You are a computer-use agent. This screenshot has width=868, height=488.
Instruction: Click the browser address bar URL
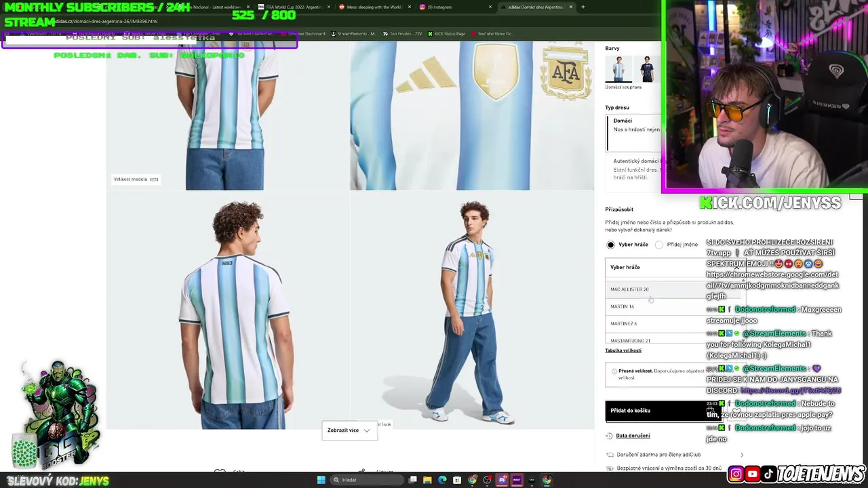pos(106,21)
